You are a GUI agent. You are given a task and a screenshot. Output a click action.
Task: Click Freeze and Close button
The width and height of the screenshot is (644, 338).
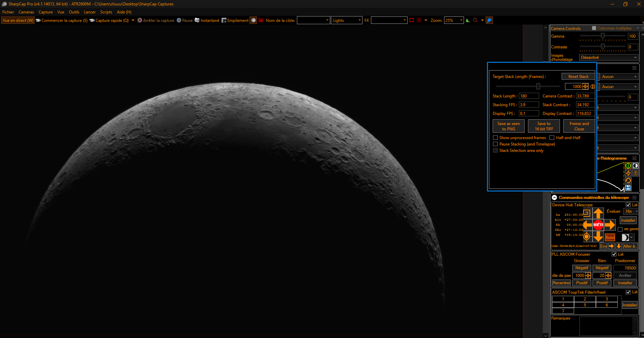click(579, 126)
